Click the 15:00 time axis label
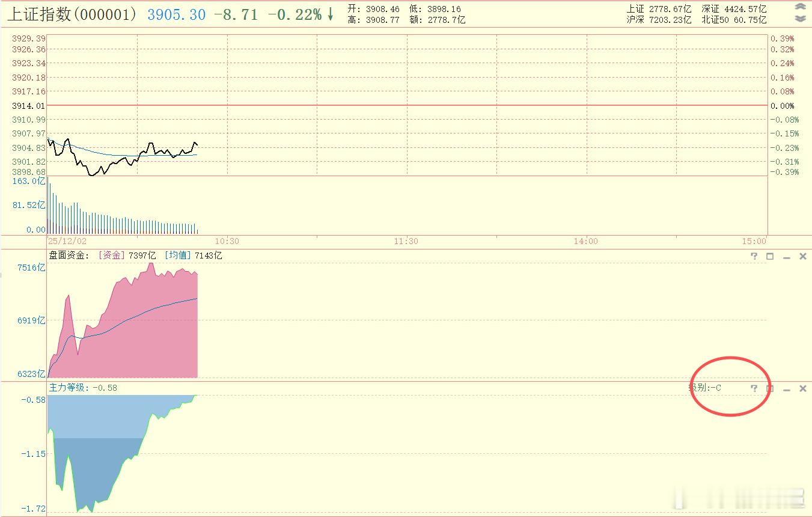Viewport: 812px width, 517px height. pos(754,241)
